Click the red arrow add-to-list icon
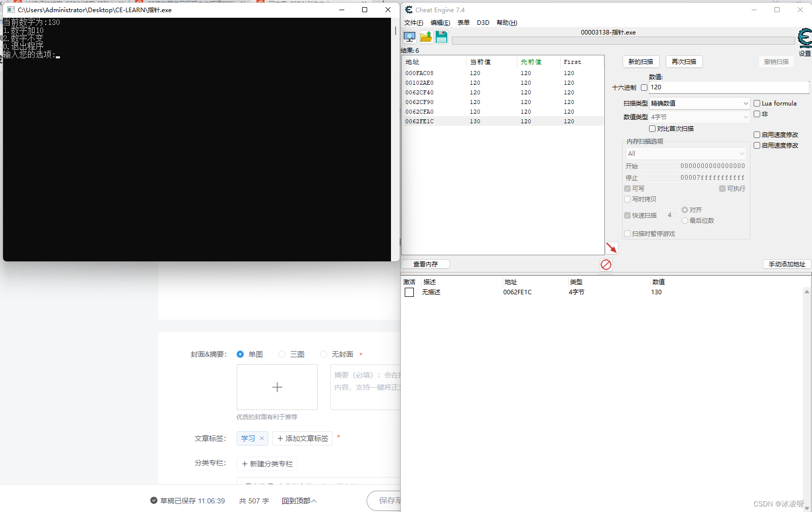The image size is (812, 512). pos(612,248)
